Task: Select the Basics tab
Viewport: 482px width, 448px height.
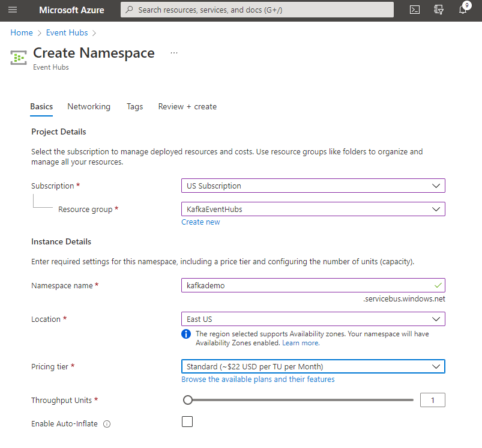Action: click(41, 107)
